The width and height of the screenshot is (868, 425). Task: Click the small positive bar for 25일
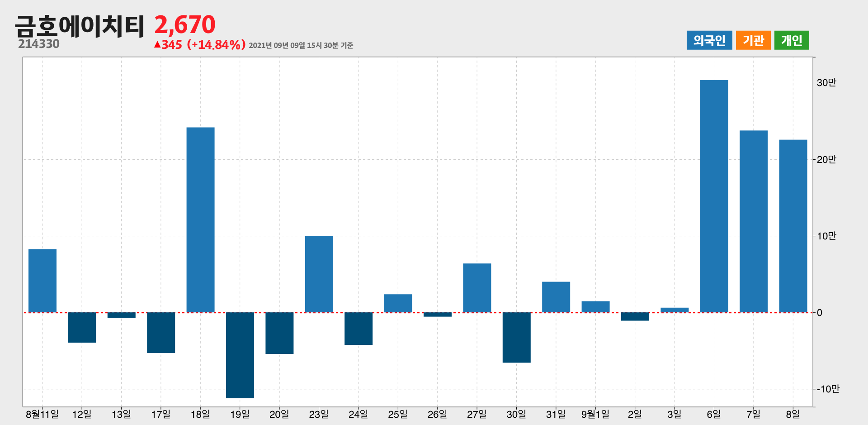pyautogui.click(x=398, y=303)
